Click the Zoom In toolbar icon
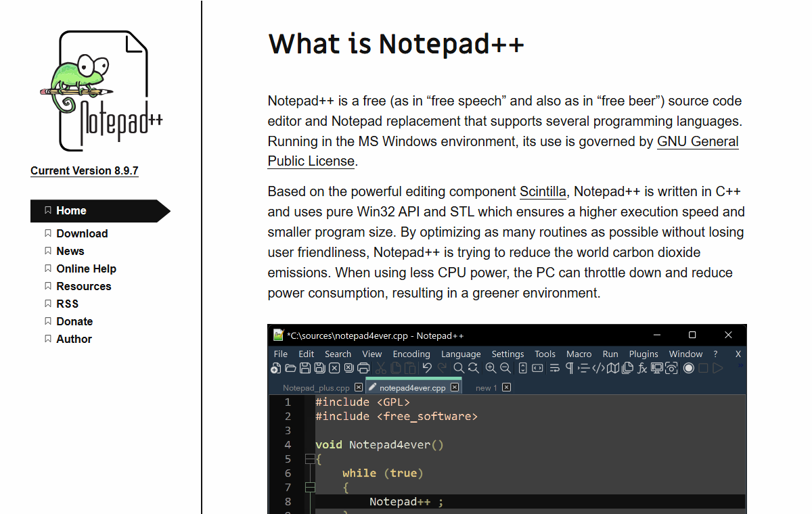This screenshot has width=812, height=514. click(x=491, y=368)
